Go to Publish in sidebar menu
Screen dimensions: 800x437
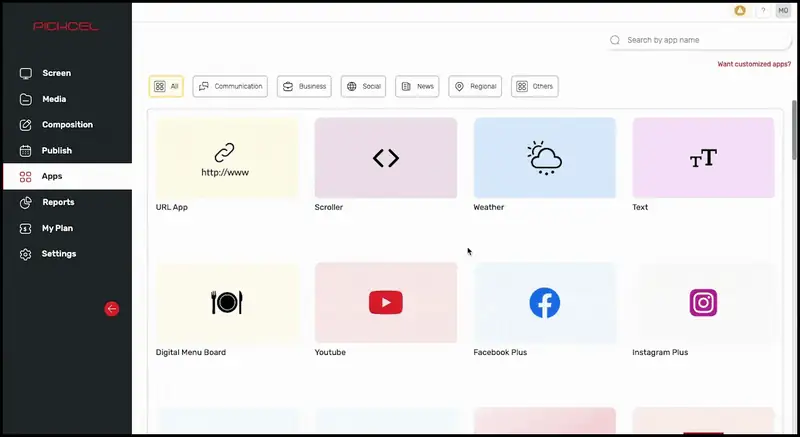pos(67,151)
